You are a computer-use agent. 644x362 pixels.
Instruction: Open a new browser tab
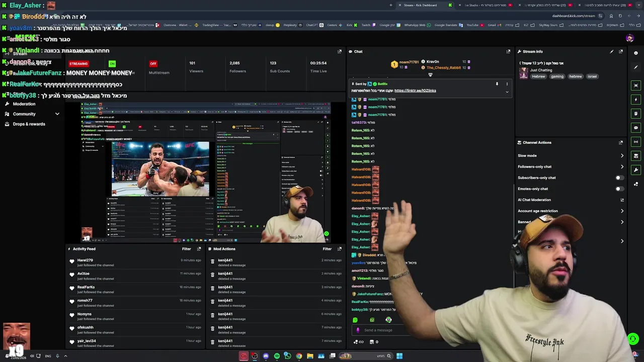391,5
